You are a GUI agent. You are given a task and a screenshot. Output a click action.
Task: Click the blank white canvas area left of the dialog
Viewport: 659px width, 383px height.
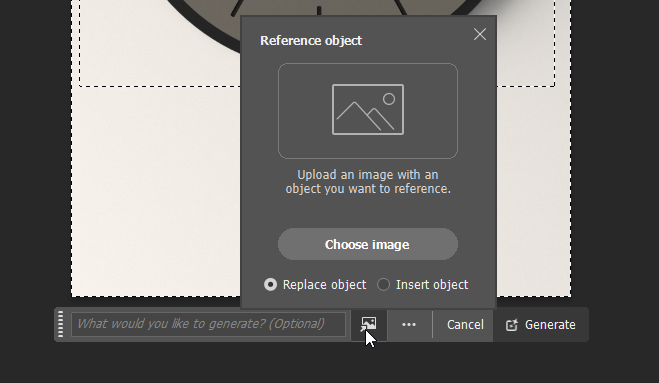click(x=156, y=189)
